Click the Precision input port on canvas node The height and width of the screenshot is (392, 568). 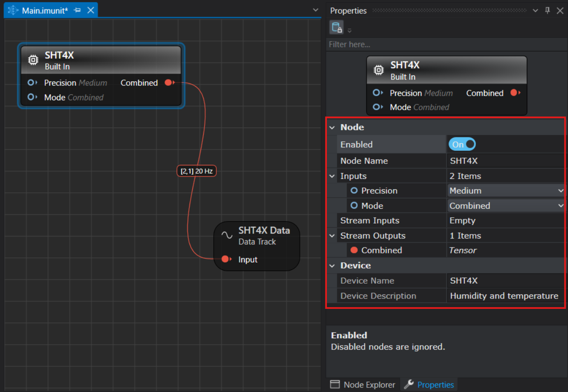pyautogui.click(x=32, y=83)
